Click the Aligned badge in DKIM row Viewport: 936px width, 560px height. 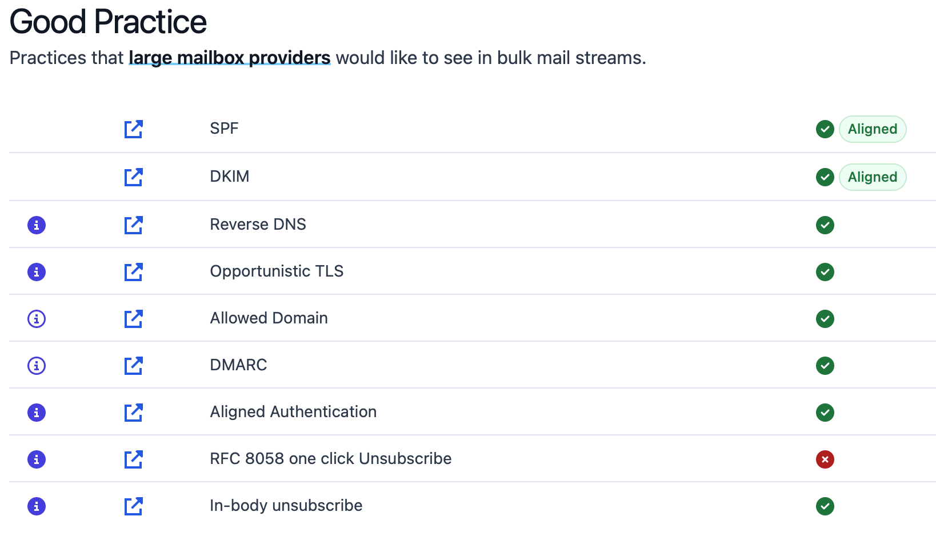pos(872,177)
